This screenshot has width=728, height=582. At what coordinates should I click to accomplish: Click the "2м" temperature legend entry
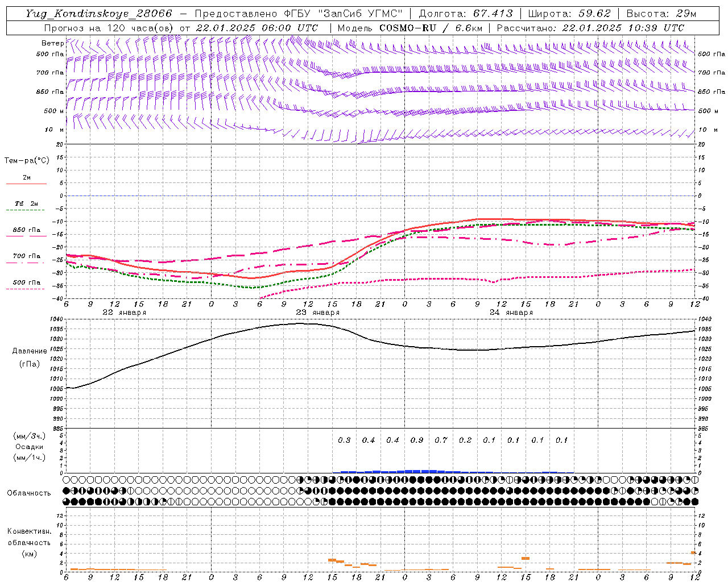pos(27,177)
